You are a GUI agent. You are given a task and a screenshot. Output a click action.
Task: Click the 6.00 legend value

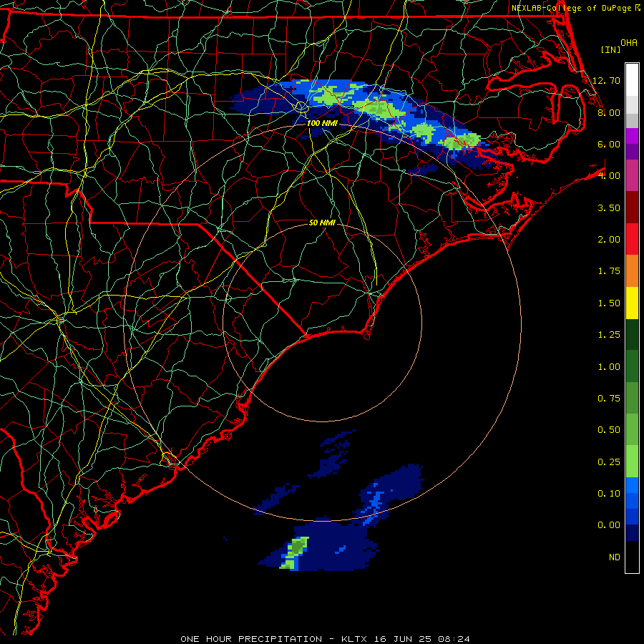click(x=609, y=144)
